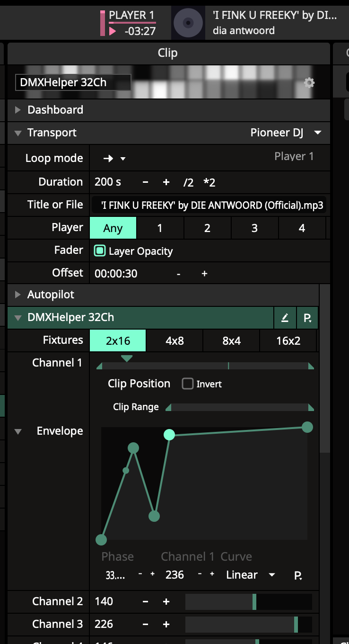The width and height of the screenshot is (349, 644).
Task: Click the Channel 3 value slider
Action: point(248,624)
